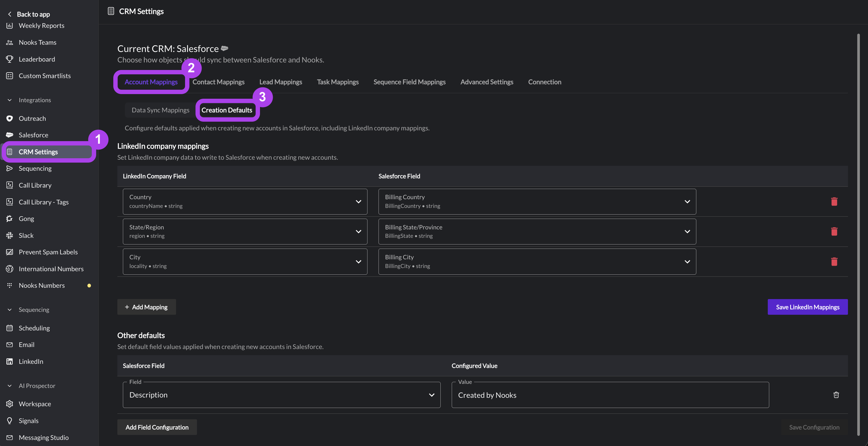Click the Slack logo icon

pos(9,235)
